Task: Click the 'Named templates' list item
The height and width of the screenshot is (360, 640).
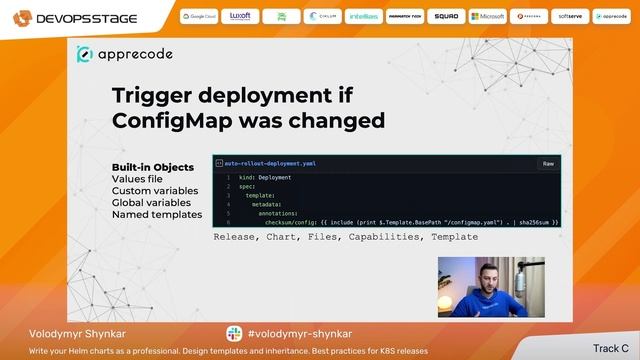Action: (x=157, y=214)
